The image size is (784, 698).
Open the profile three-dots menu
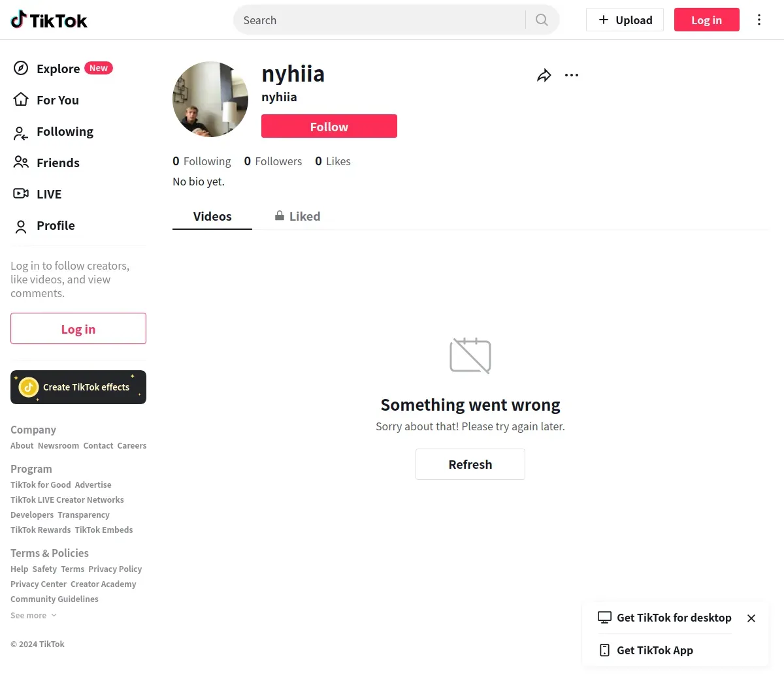click(x=572, y=76)
